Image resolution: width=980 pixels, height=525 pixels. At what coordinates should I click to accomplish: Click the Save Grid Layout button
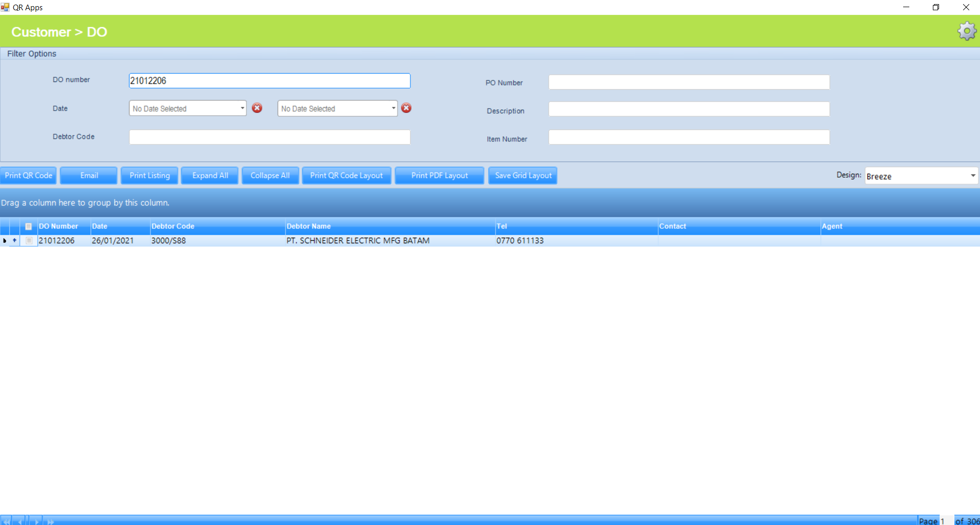pyautogui.click(x=523, y=176)
